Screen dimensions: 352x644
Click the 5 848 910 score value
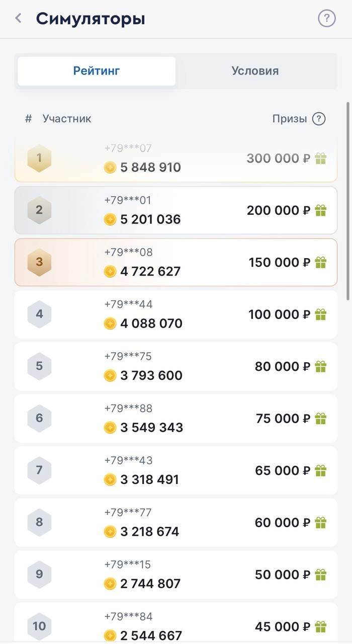tap(151, 168)
